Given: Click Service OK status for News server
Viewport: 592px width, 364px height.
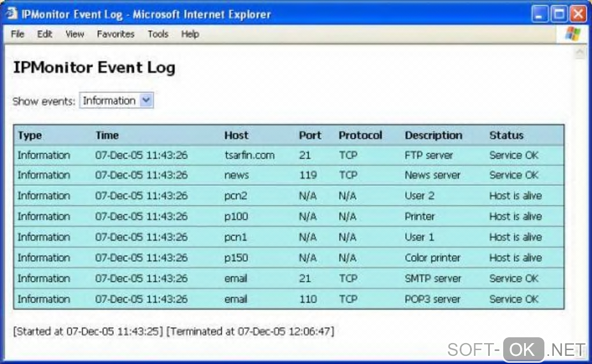Looking at the screenshot, I should click(514, 175).
